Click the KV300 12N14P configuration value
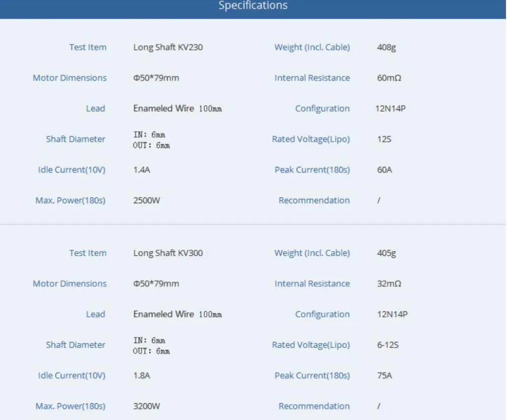This screenshot has width=507, height=420. tap(392, 314)
